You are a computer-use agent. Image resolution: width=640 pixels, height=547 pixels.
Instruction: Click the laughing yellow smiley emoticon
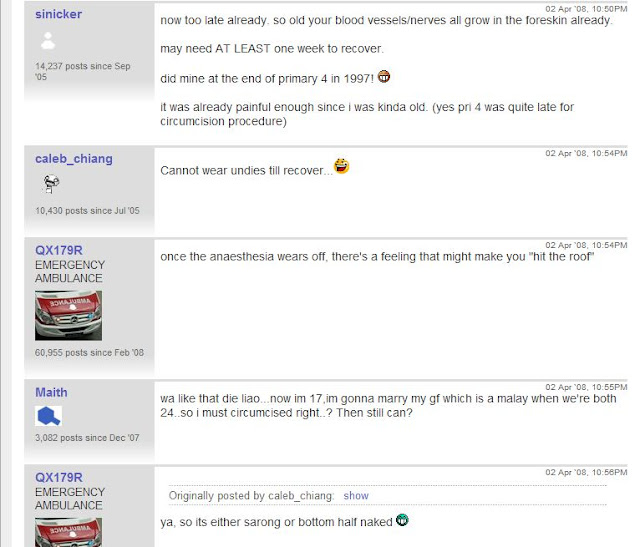pyautogui.click(x=341, y=166)
